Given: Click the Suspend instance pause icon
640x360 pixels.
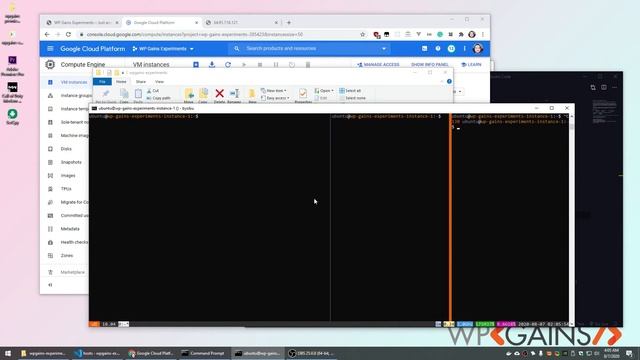Looking at the screenshot, I should [276, 64].
